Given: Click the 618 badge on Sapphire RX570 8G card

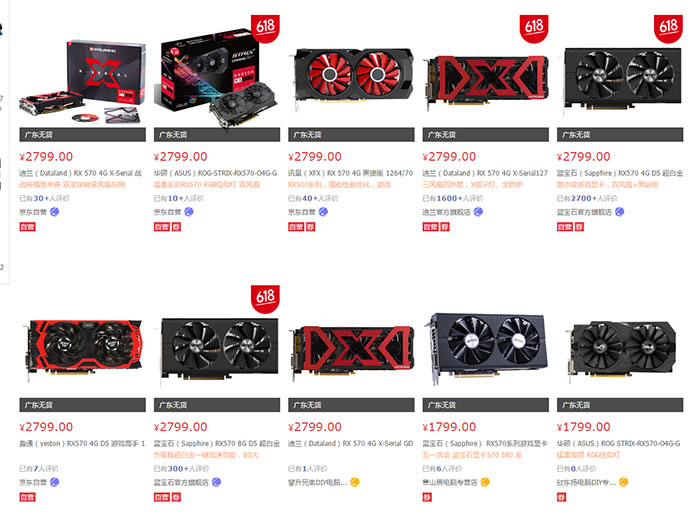Looking at the screenshot, I should (265, 299).
